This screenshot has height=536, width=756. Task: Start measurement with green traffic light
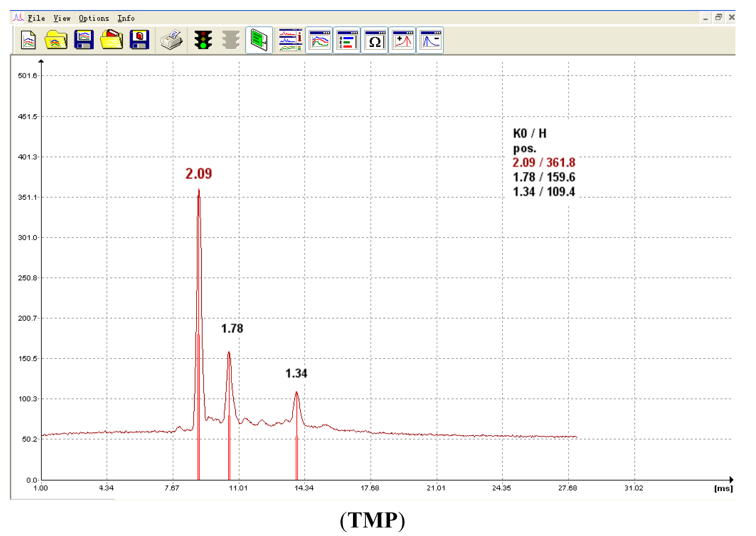pos(203,40)
